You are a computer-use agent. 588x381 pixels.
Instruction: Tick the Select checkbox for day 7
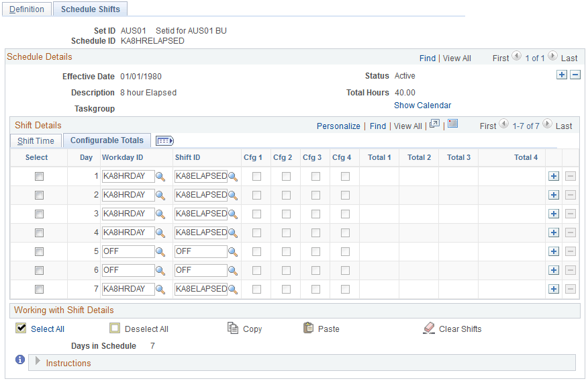[x=39, y=289]
